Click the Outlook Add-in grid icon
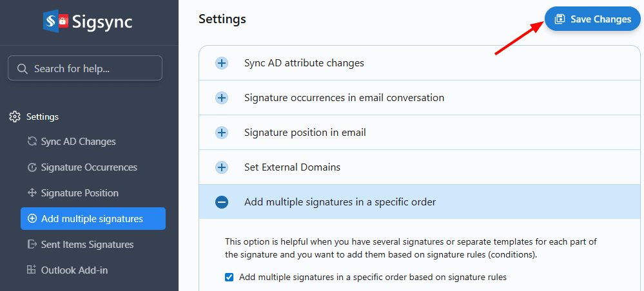This screenshot has width=644, height=291. pos(32,270)
